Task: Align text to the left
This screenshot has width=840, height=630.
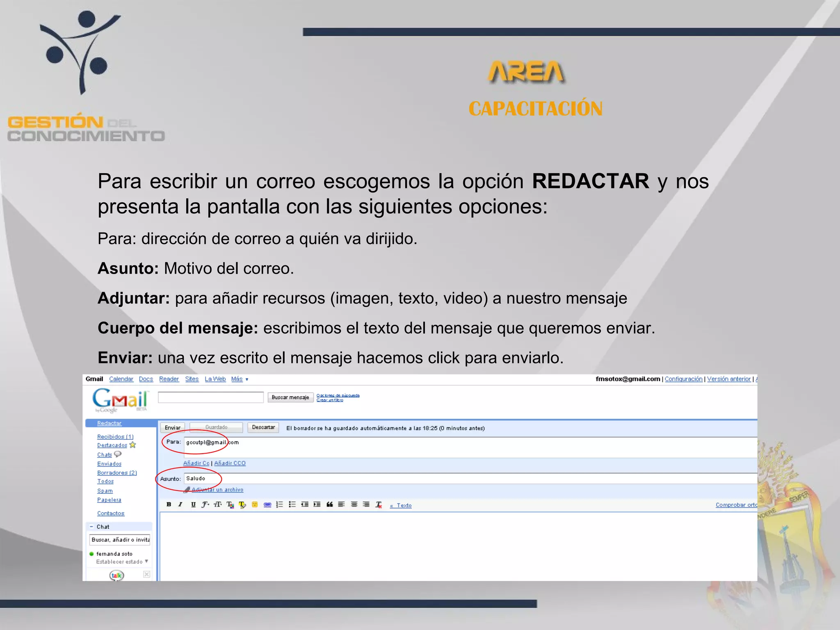Action: click(x=341, y=504)
